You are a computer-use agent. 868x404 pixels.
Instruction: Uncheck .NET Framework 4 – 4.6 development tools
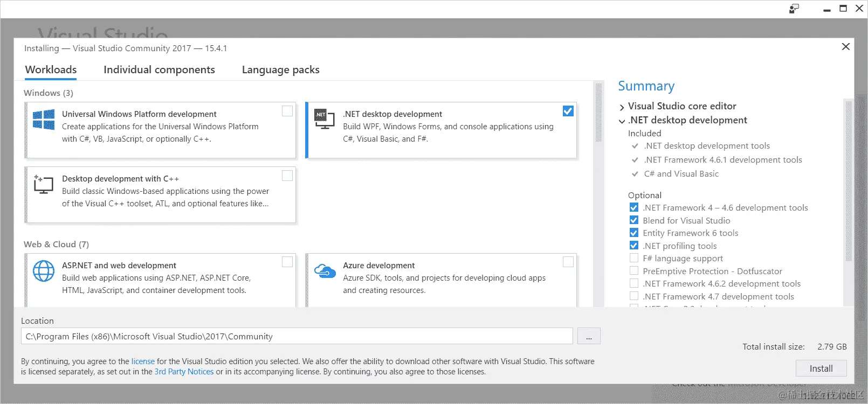click(x=634, y=207)
